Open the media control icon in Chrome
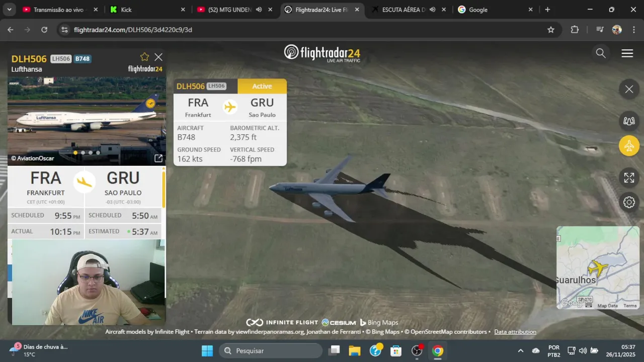644x362 pixels. [599, 30]
